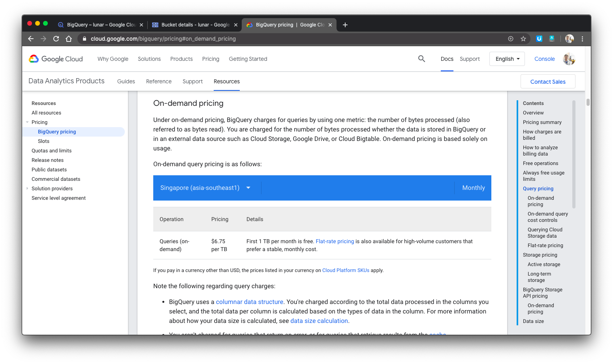Click the Google Cloud logo
The height and width of the screenshot is (364, 613).
coord(55,58)
